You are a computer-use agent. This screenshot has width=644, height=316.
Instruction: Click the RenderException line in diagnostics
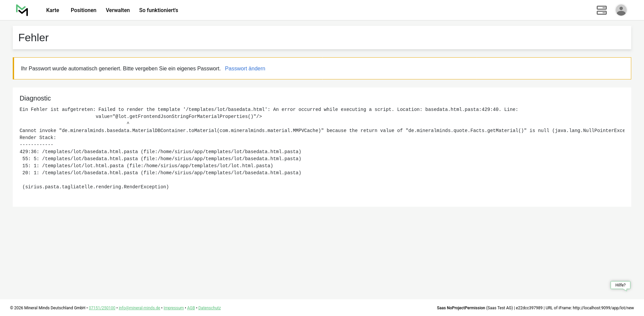[x=96, y=187]
